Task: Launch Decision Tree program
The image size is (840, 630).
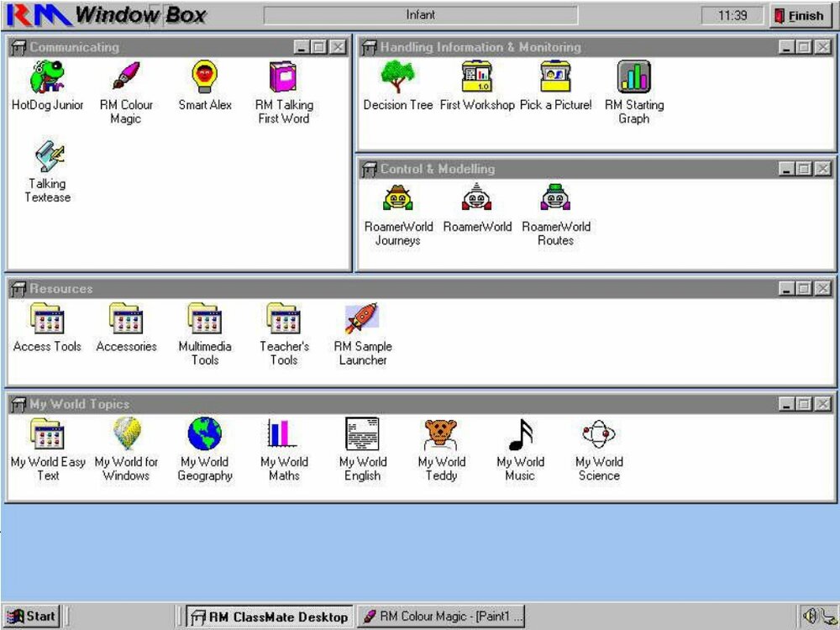Action: [x=397, y=76]
